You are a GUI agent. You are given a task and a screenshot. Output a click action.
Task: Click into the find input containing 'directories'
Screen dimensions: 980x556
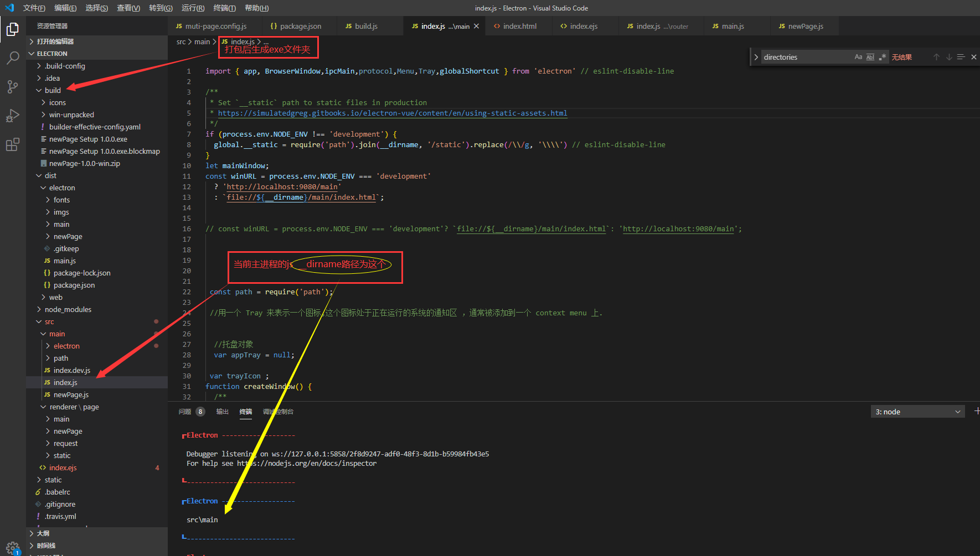coord(806,57)
